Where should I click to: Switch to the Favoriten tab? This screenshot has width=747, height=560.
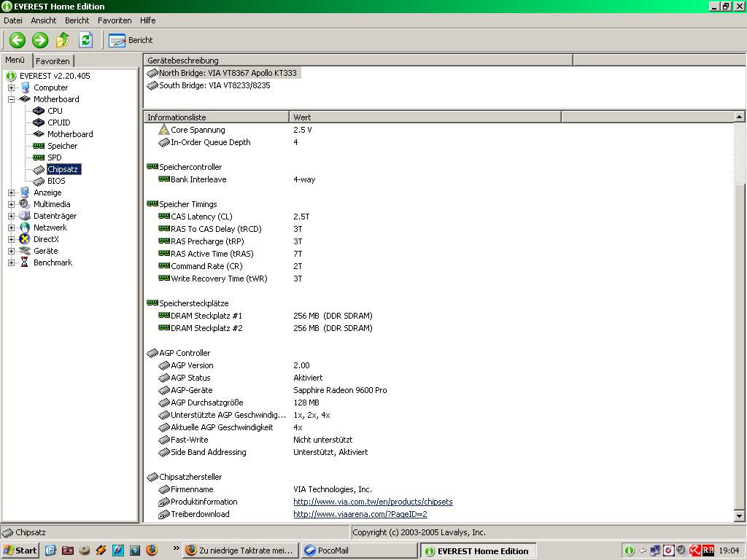click(53, 61)
